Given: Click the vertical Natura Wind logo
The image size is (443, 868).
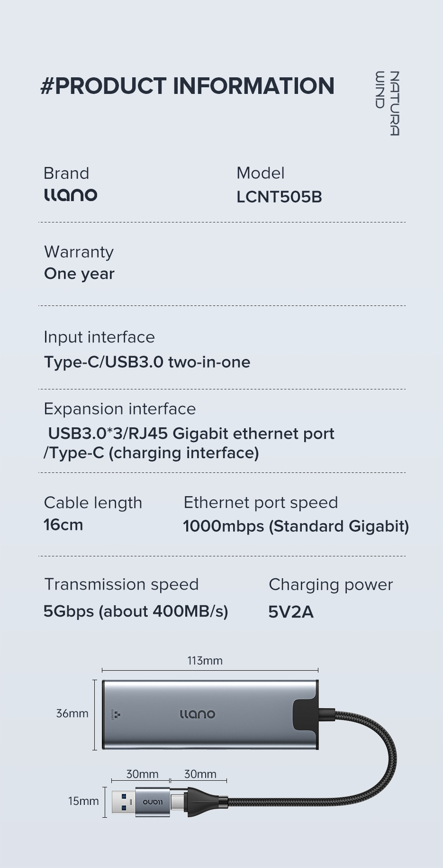Looking at the screenshot, I should 388,103.
